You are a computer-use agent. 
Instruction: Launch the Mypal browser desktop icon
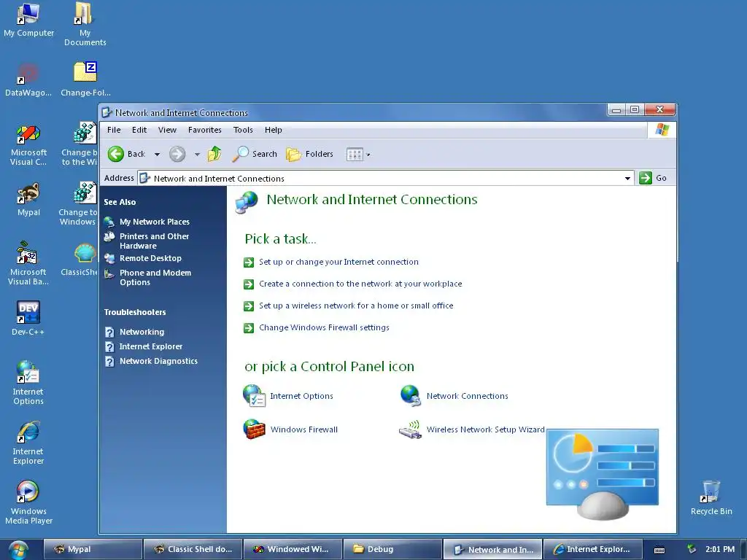(28, 200)
